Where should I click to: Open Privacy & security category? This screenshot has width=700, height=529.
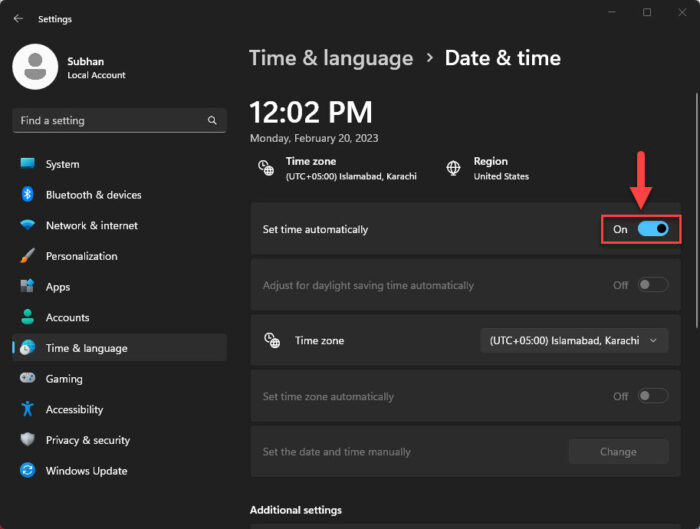pyautogui.click(x=120, y=440)
